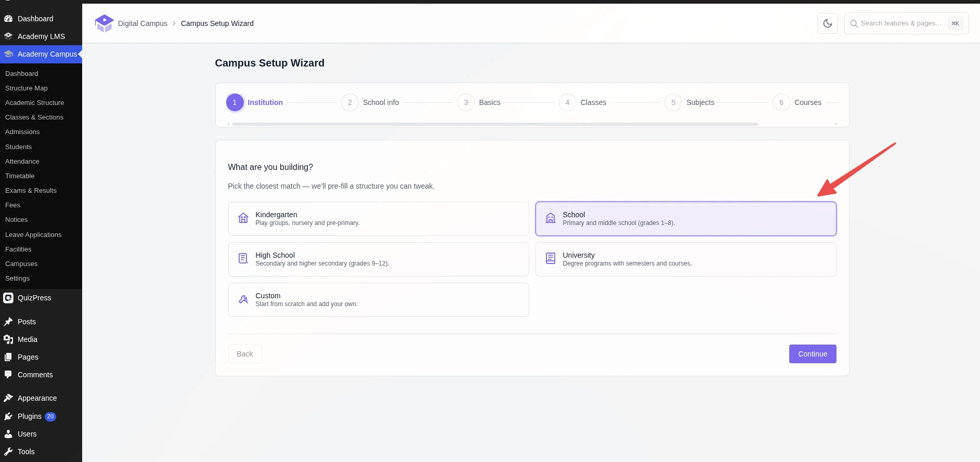Click the School building icon
The width and height of the screenshot is (980, 462).
tap(550, 218)
